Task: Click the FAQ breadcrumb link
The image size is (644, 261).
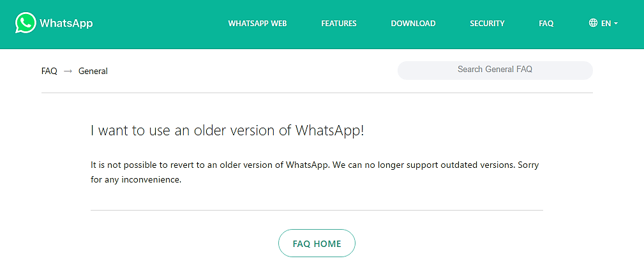Action: pyautogui.click(x=49, y=71)
